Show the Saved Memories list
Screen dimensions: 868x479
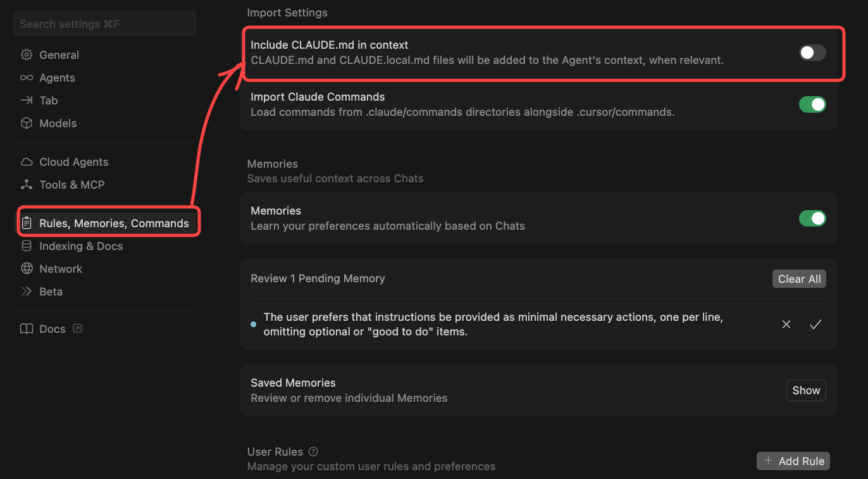click(806, 390)
